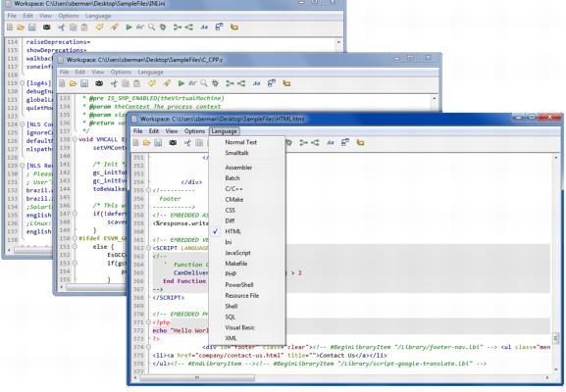This screenshot has width=566, height=392.
Task: Click the windows layout icon in the HTML.html toolbar
Action: tap(345, 143)
